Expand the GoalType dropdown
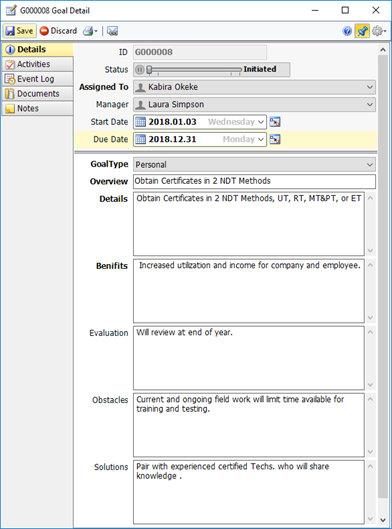 tap(370, 165)
